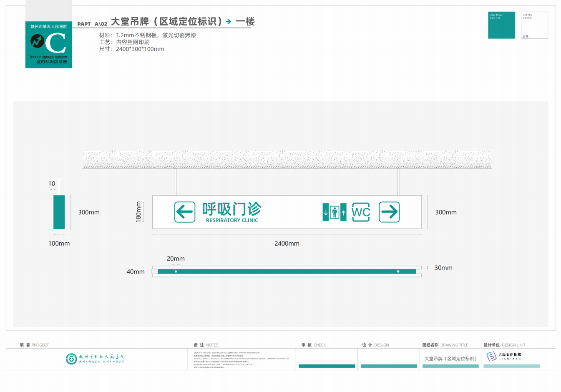The image size is (561, 392).
Task: Click the 30mm dimension label
Action: click(x=443, y=268)
